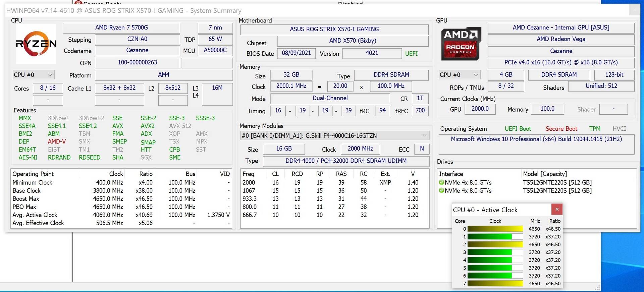
Task: Click the TPM status label
Action: (595, 129)
